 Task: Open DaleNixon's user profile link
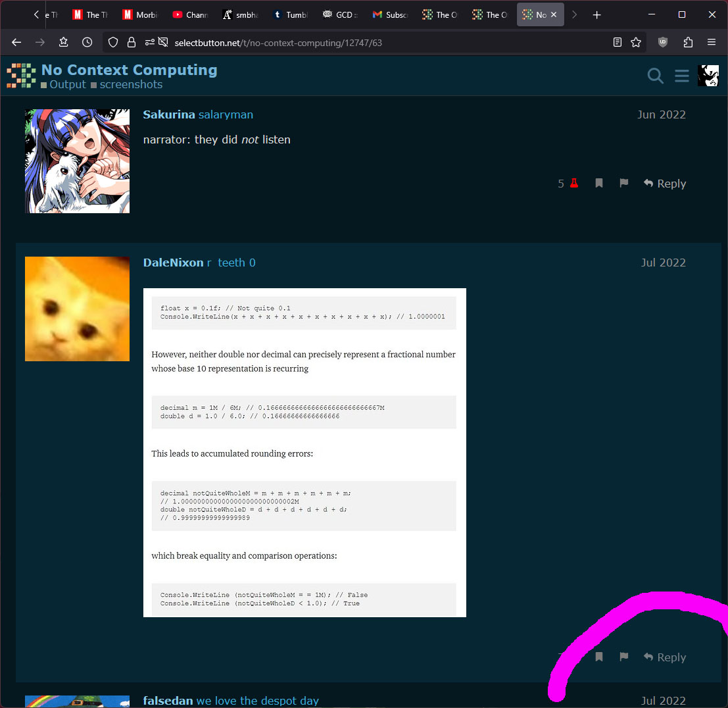pyautogui.click(x=173, y=263)
